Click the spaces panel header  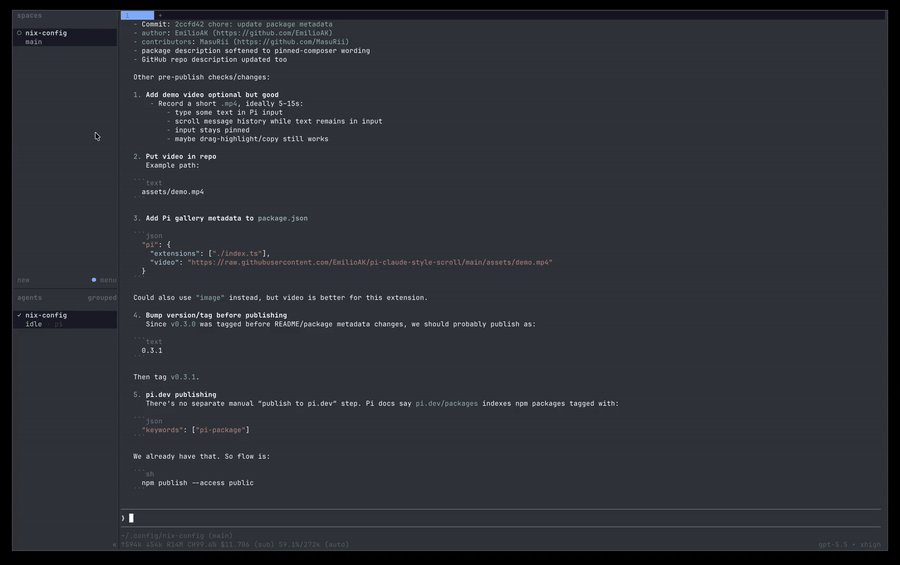[x=29, y=16]
